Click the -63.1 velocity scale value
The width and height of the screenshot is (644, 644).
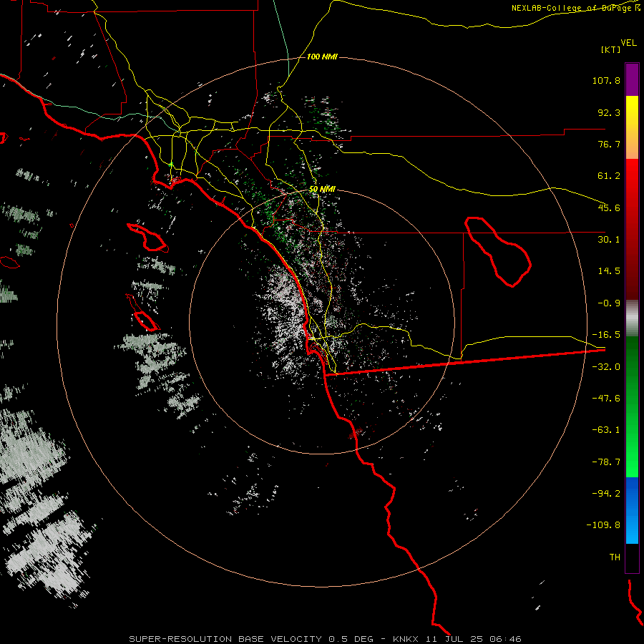606,430
